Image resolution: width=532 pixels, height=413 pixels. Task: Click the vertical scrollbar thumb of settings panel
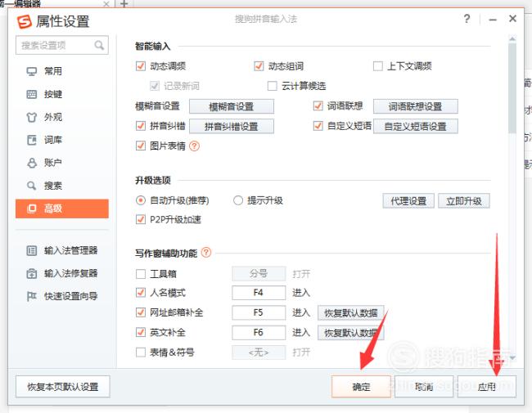(x=512, y=88)
